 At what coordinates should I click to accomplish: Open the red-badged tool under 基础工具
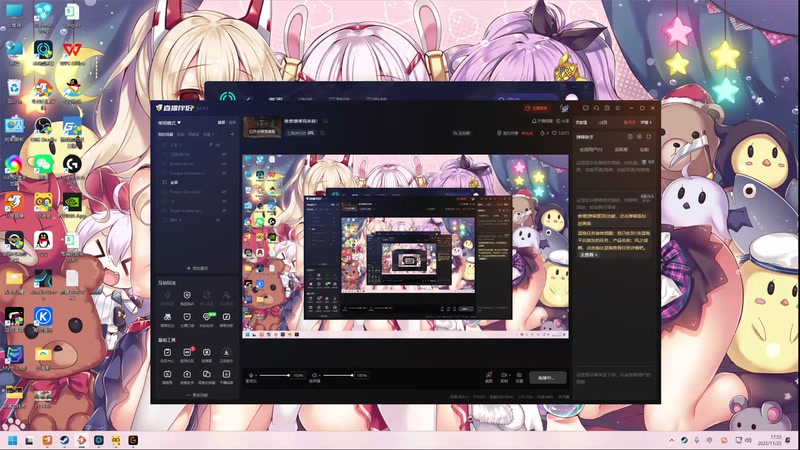click(187, 352)
